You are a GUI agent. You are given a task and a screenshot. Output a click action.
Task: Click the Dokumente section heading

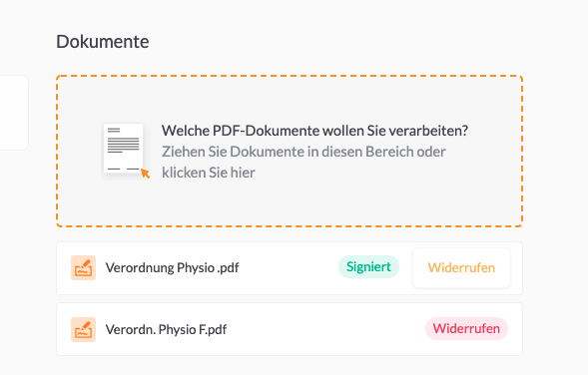pyautogui.click(x=103, y=42)
